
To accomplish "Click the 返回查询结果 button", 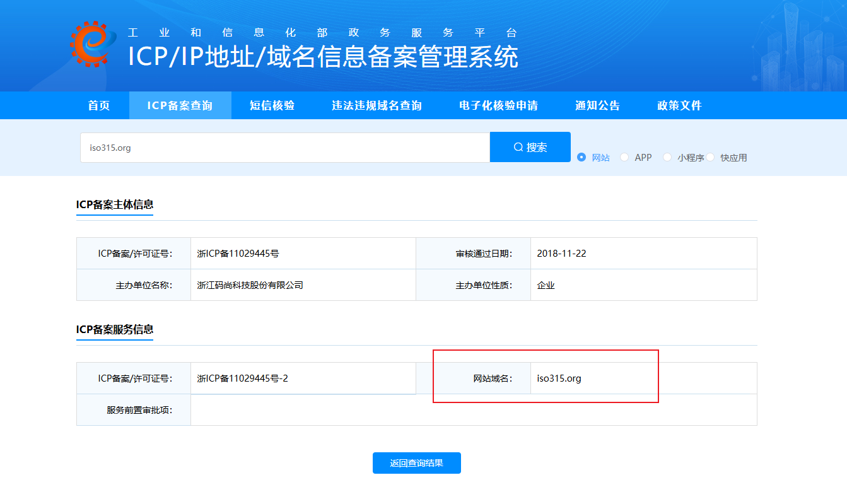I will [417, 463].
